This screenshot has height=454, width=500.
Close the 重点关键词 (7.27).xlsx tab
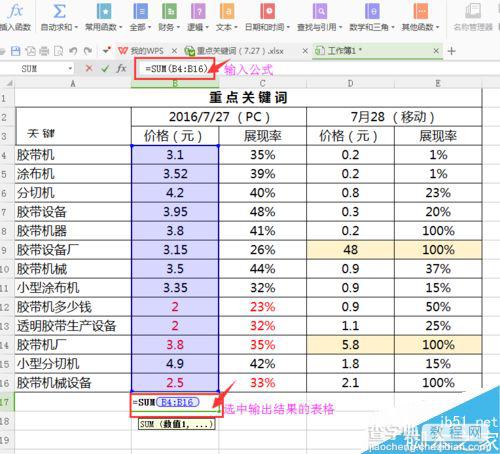[305, 51]
